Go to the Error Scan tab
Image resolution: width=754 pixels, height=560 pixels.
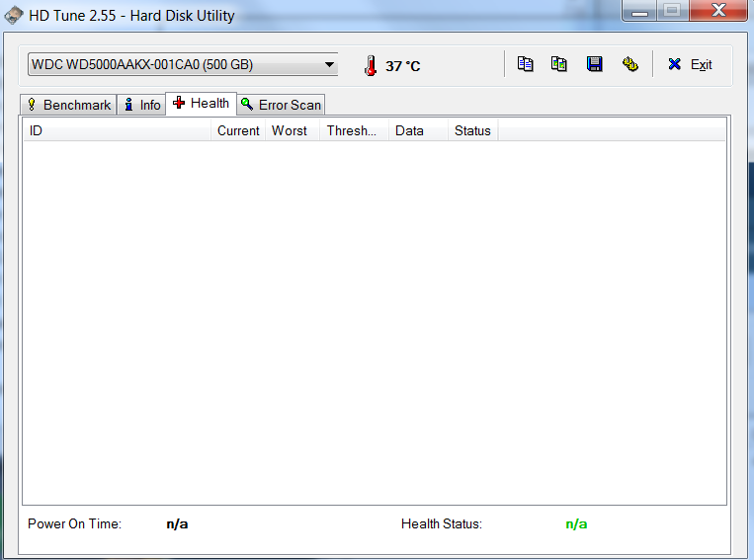point(281,105)
